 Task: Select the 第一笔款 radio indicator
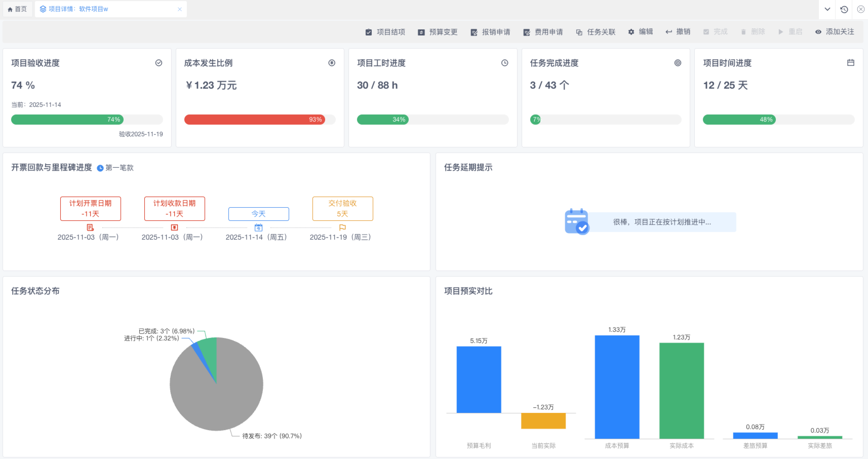click(100, 168)
